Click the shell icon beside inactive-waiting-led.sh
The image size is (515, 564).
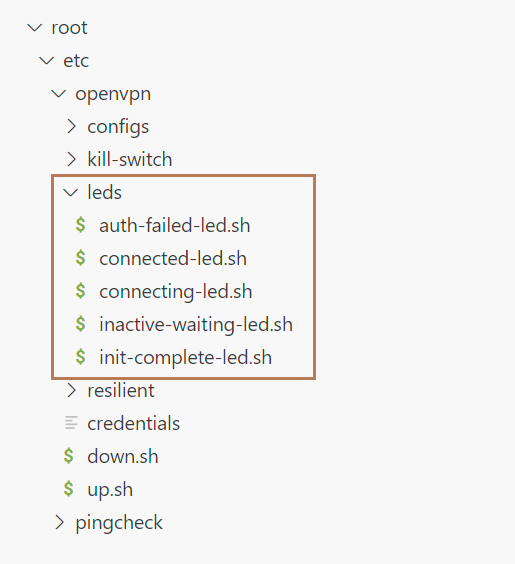[x=81, y=324]
